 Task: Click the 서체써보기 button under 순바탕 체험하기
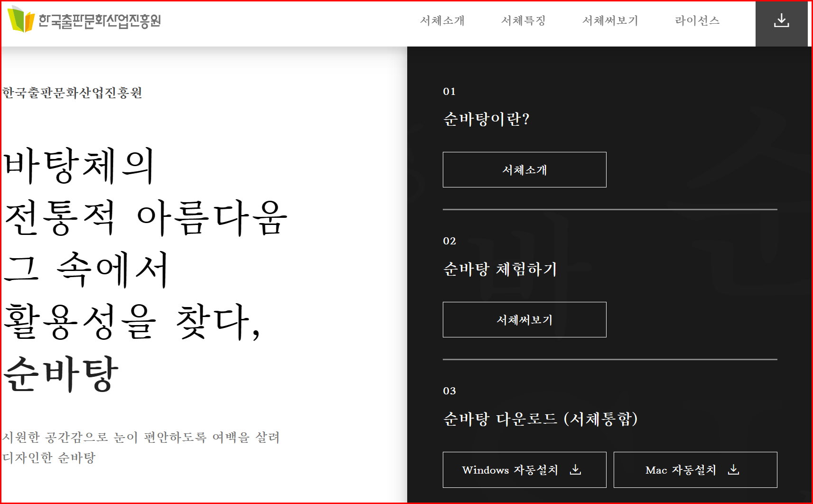[x=524, y=319]
